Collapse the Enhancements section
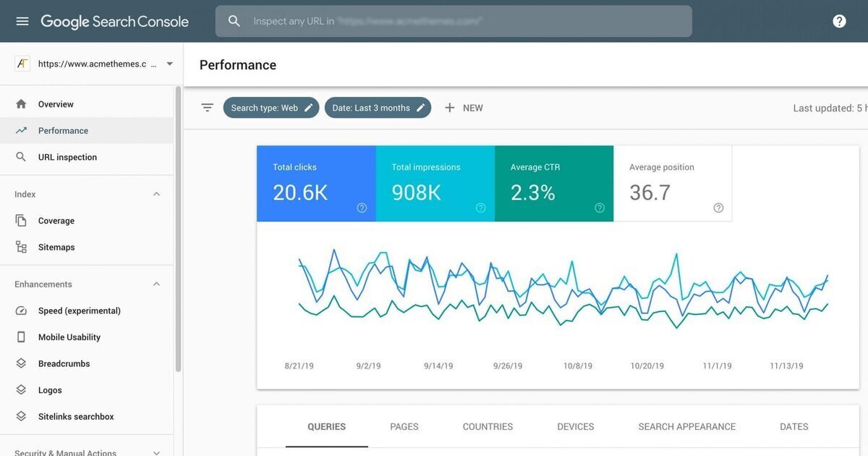 (x=156, y=284)
